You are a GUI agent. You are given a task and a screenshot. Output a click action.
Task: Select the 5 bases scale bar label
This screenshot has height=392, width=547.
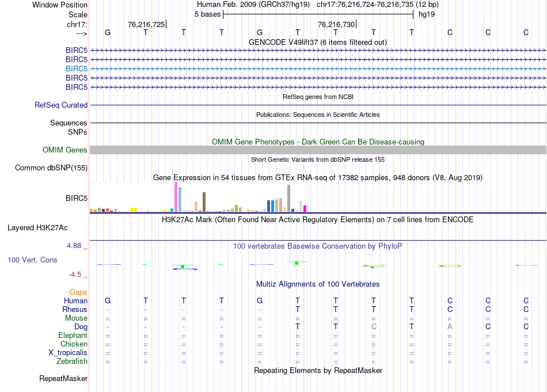coord(207,14)
